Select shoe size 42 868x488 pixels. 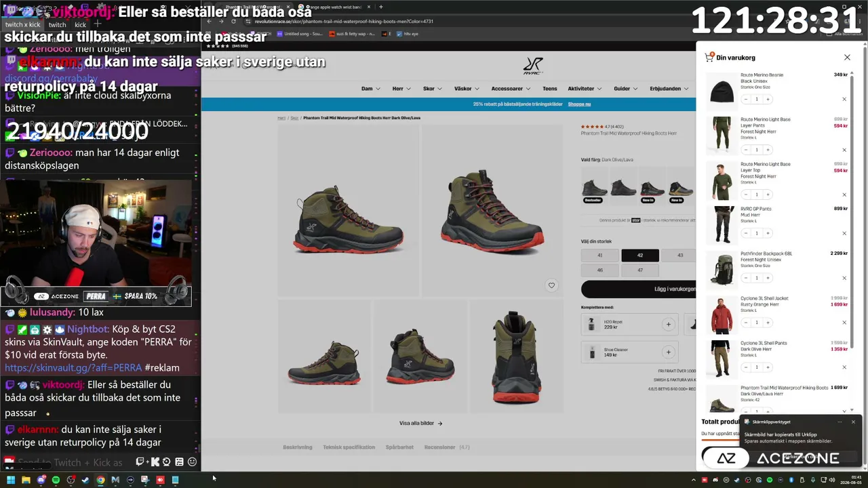[639, 256]
